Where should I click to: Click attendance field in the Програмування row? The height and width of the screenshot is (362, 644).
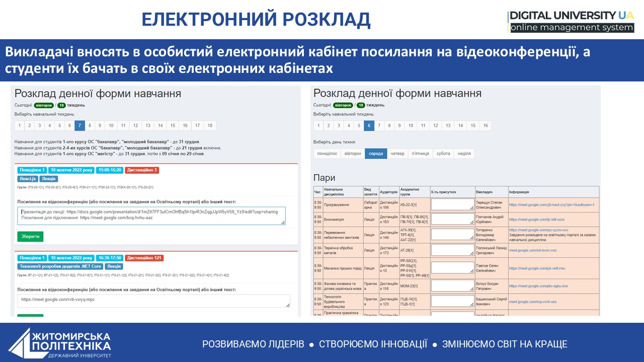click(x=453, y=205)
